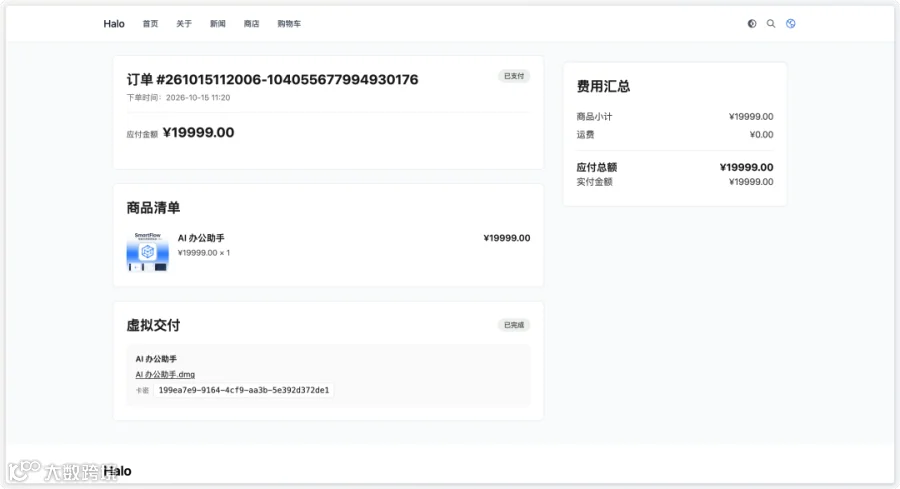Go to 首页 nav item
Viewport: 900px width, 489px height.
click(150, 24)
